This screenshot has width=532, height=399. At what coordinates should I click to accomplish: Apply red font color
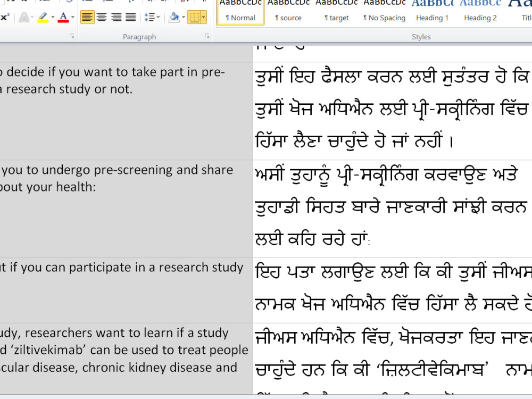point(63,17)
